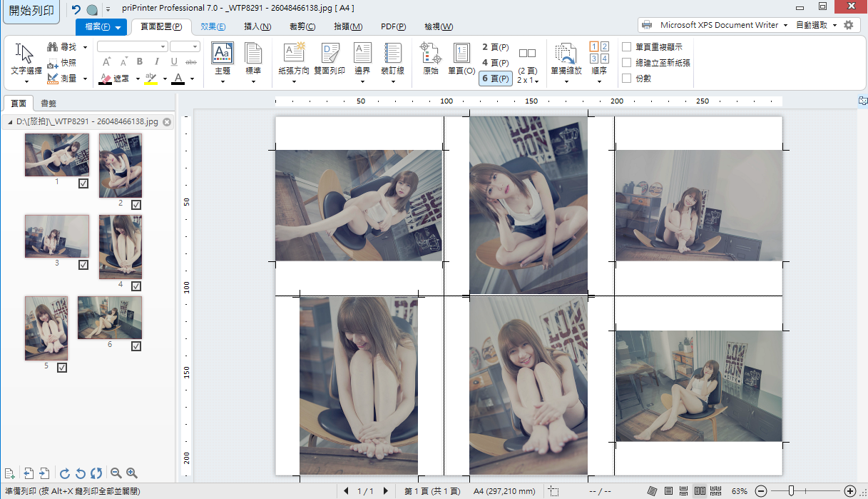
Task: Enable the 單頁重複顯示 checkbox
Action: point(627,47)
